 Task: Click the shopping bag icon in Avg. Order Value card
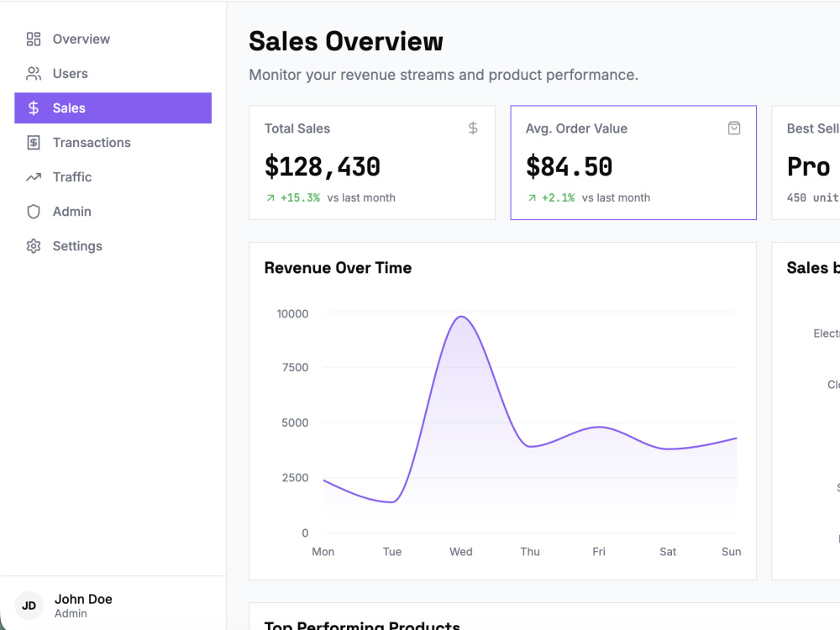734,128
